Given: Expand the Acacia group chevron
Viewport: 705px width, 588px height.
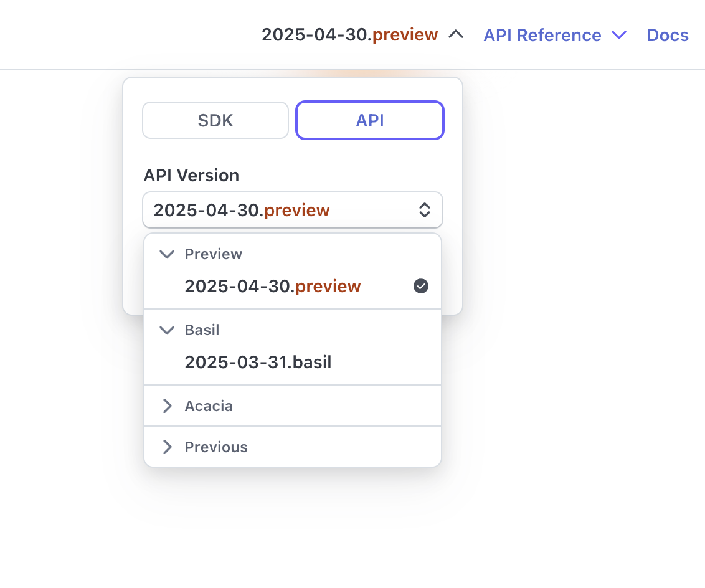Looking at the screenshot, I should (x=167, y=406).
